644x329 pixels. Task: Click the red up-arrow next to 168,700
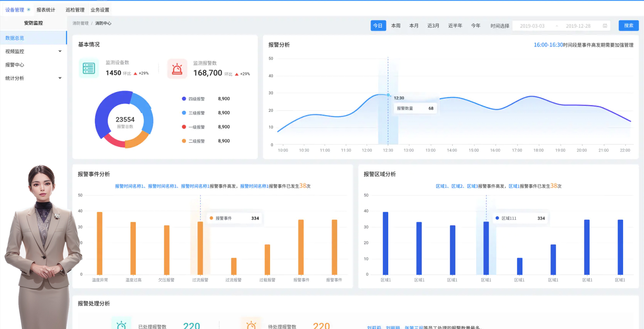click(237, 74)
